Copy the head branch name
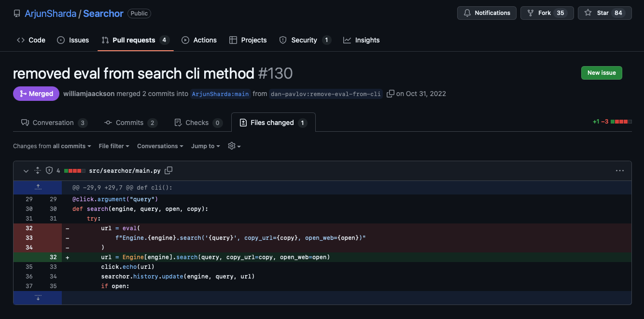Screen dimensions: 644x319 [x=391, y=94]
